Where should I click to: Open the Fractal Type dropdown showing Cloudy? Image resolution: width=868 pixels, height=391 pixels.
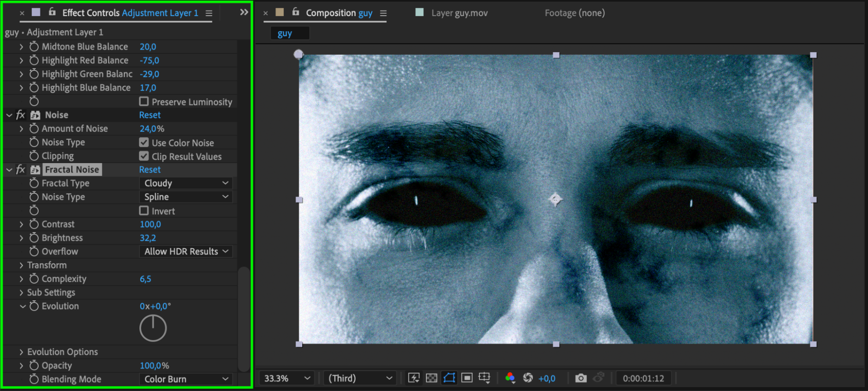(186, 183)
